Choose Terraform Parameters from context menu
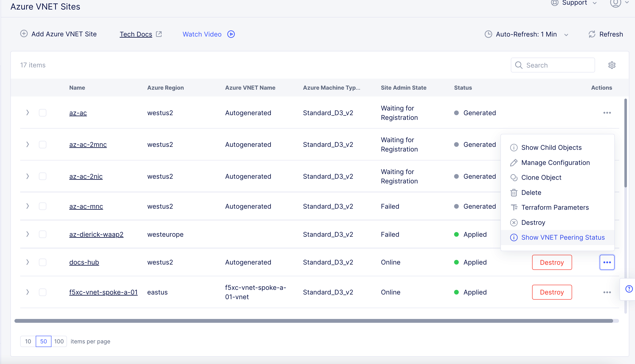Viewport: 635px width, 364px height. click(555, 208)
